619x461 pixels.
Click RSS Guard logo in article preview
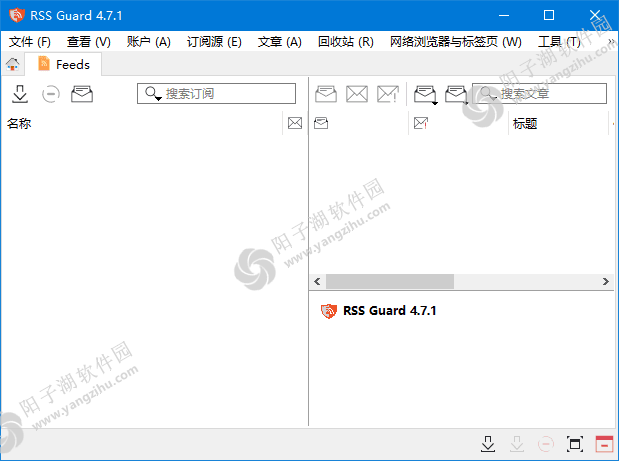[328, 311]
